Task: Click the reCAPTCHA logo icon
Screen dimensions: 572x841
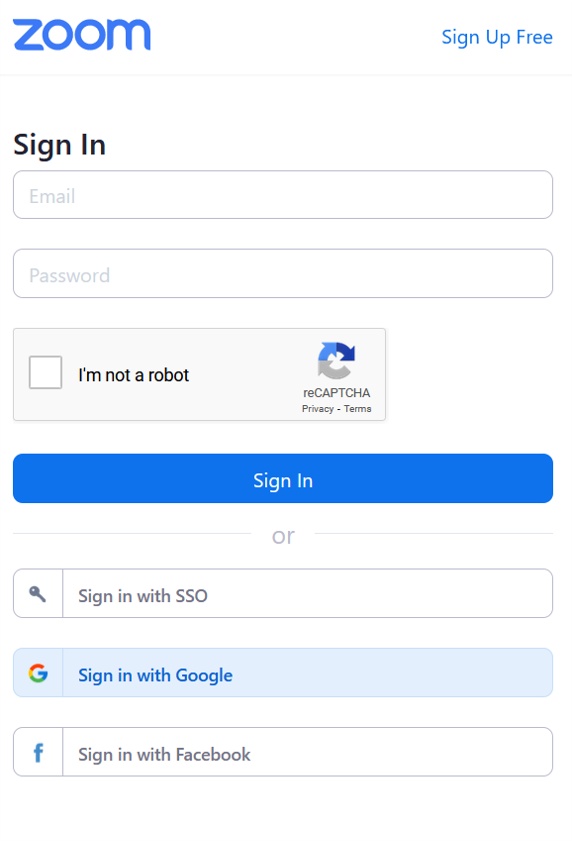Action: [x=336, y=360]
